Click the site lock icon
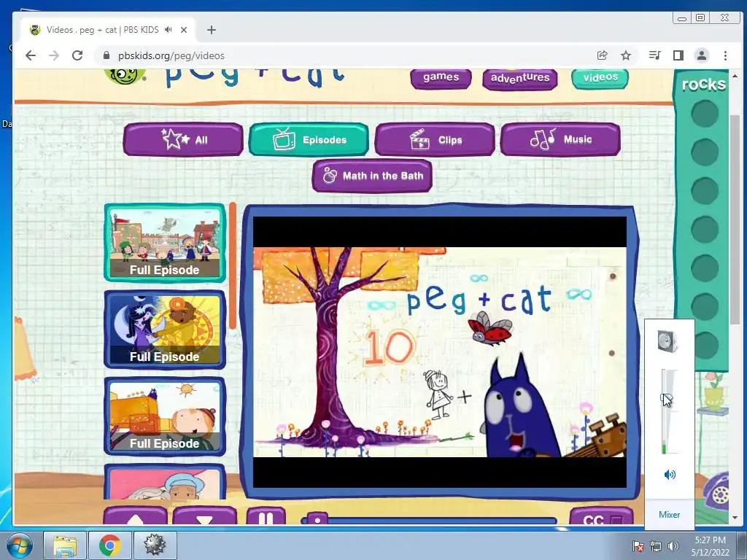 [107, 55]
